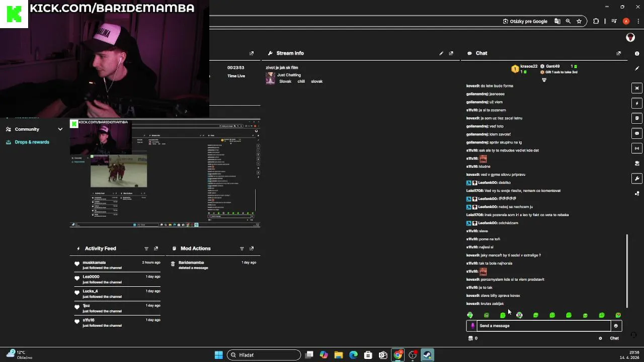The height and width of the screenshot is (362, 644).
Task: Open Microsoft Edge from taskbar
Action: tap(353, 355)
